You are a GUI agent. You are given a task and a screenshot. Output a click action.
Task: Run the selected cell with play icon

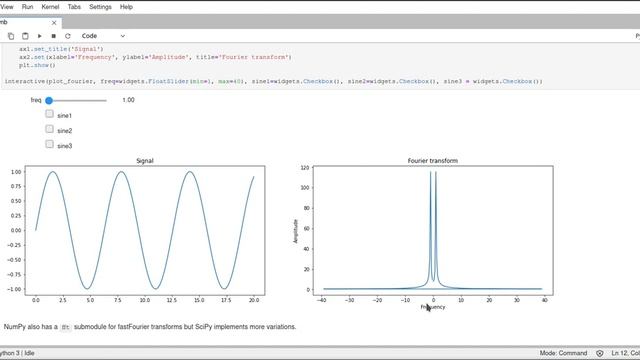click(40, 36)
